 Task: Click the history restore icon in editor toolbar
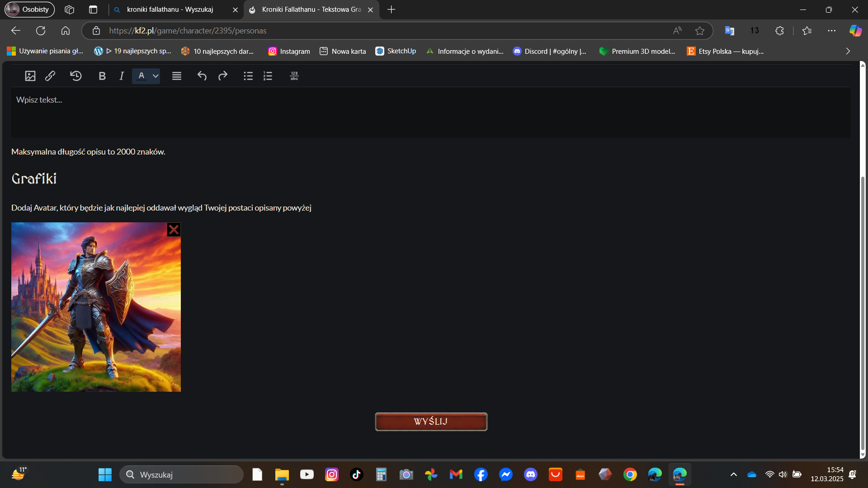76,76
